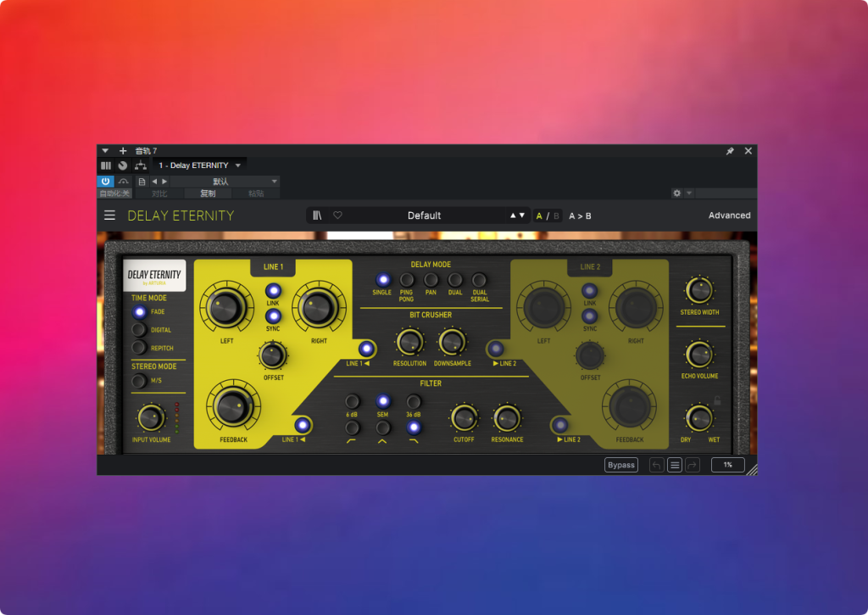
Task: Click the 自动化:关 automation button
Action: (x=114, y=193)
